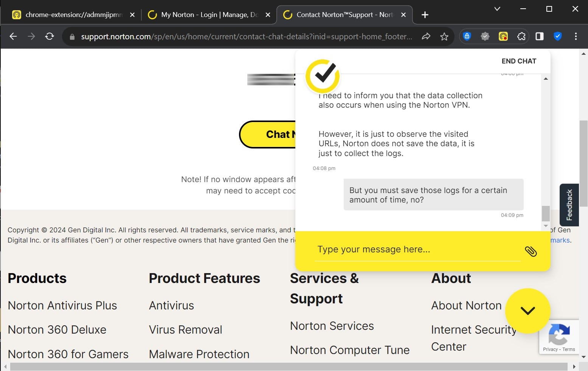Open the blue lock password manager extension
This screenshot has width=588, height=371.
(x=467, y=36)
